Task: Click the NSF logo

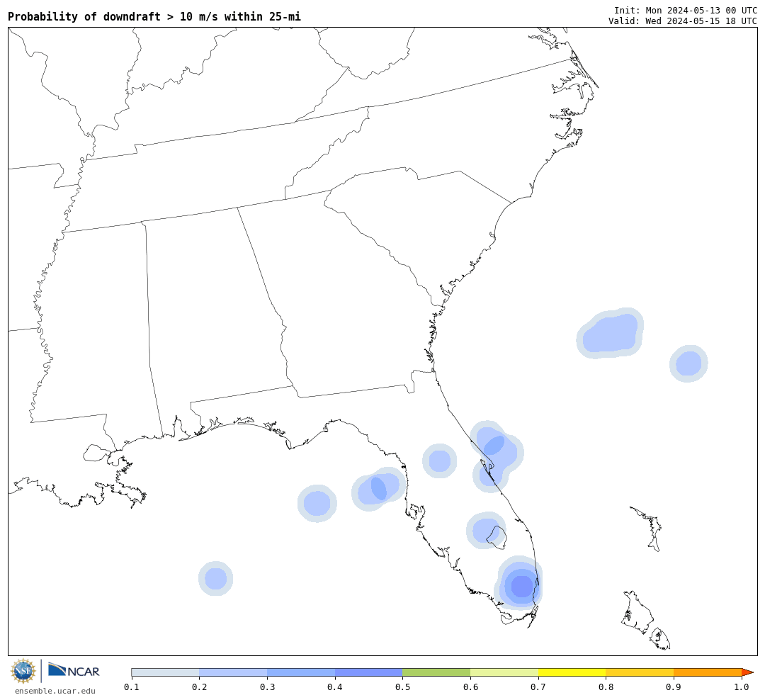Action: 23,671
